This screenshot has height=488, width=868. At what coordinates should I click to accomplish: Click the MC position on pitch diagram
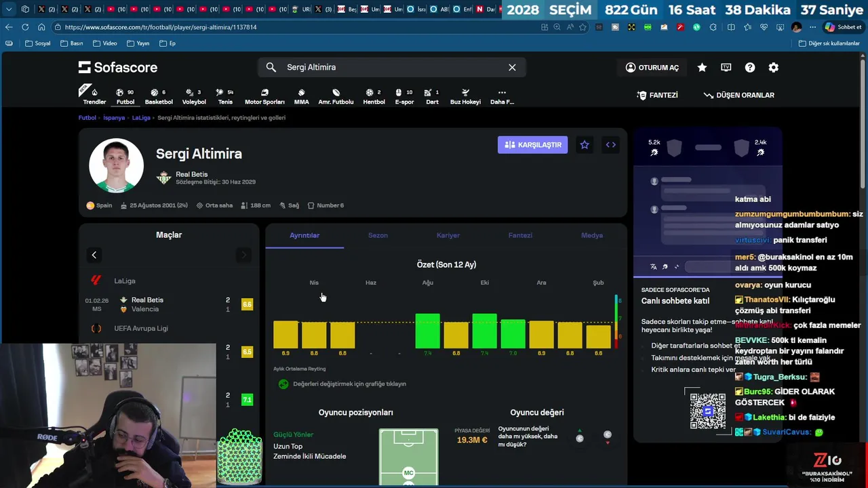[408, 472]
